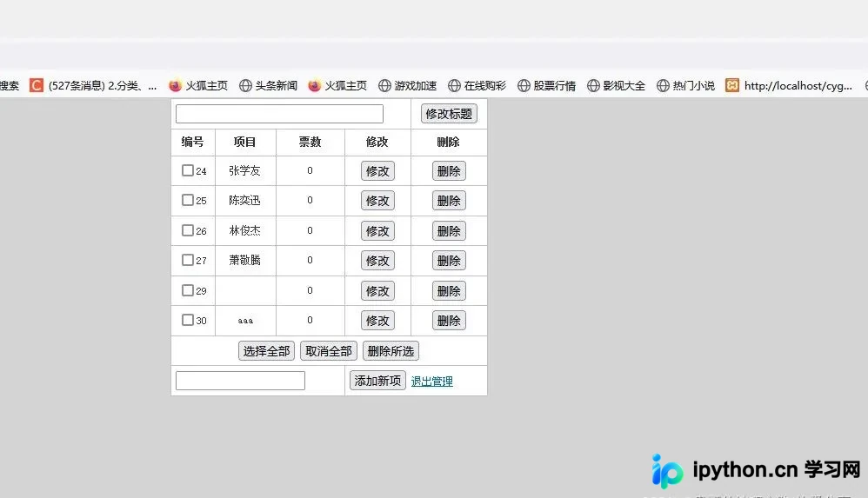Select the 林俊杰 item name cell

(244, 230)
